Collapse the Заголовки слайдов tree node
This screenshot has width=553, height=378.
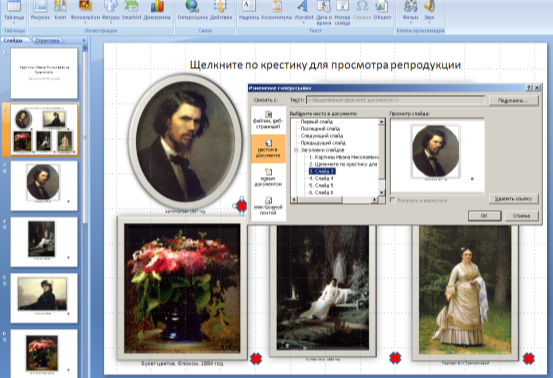click(296, 150)
